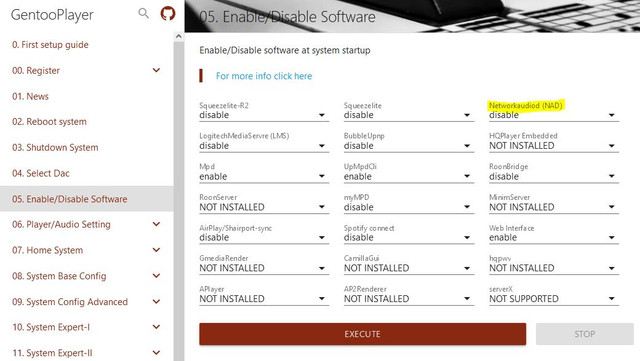640x361 pixels.
Task: Expand chevron next to System Config Advanced
Action: [x=156, y=301]
